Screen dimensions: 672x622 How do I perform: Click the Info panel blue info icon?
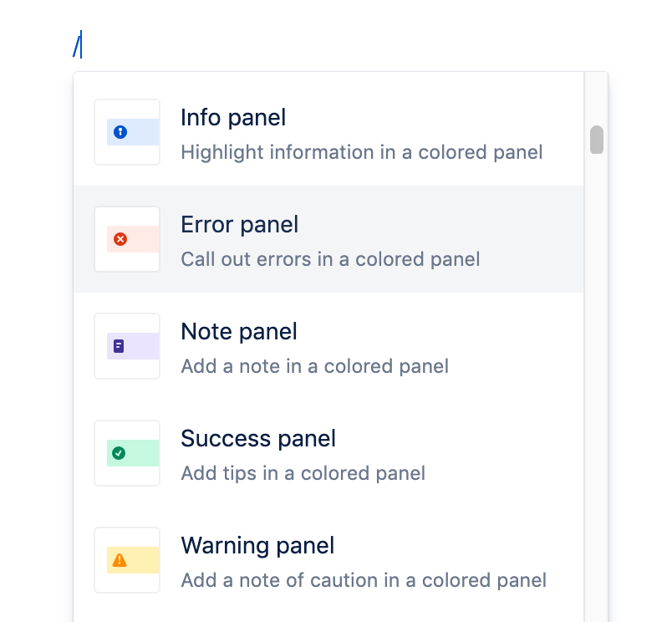pyautogui.click(x=122, y=132)
